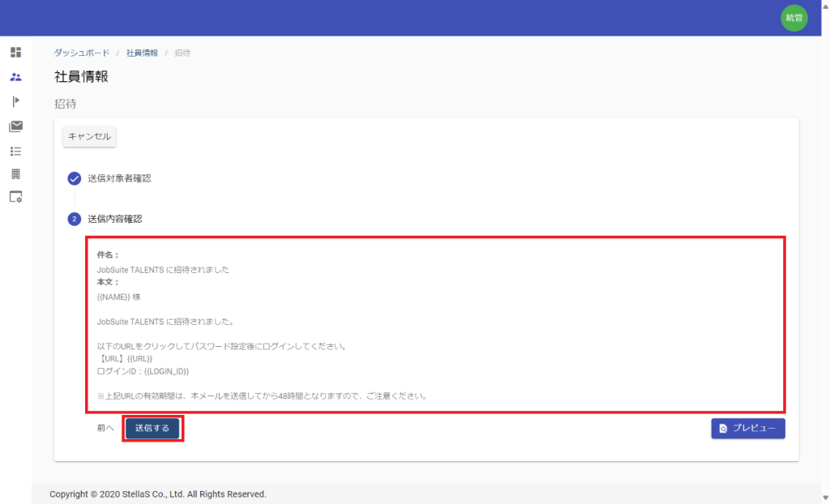
Task: Click the scrollbar down arrow at bottom right
Action: click(x=824, y=497)
